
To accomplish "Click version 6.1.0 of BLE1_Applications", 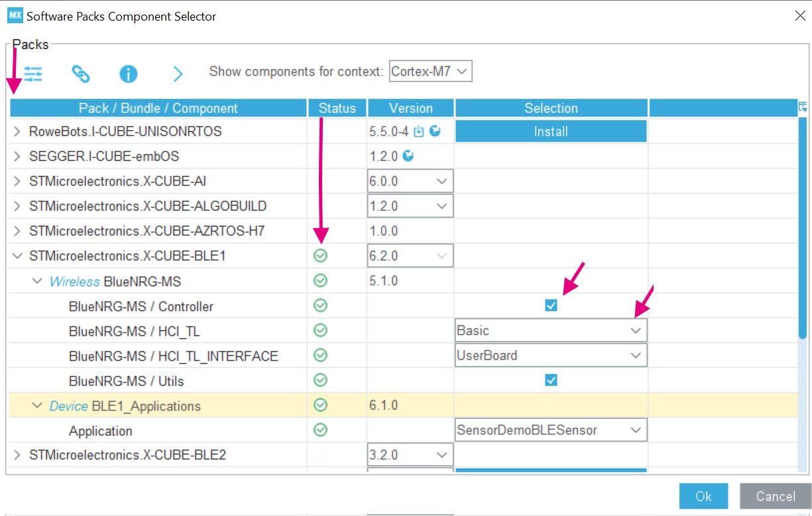I will pos(384,405).
